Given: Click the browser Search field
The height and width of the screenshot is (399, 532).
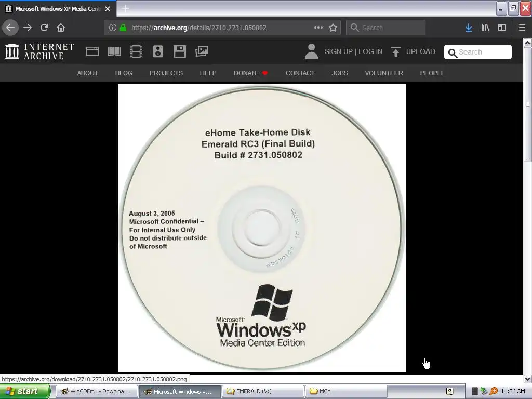Looking at the screenshot, I should [x=386, y=28].
